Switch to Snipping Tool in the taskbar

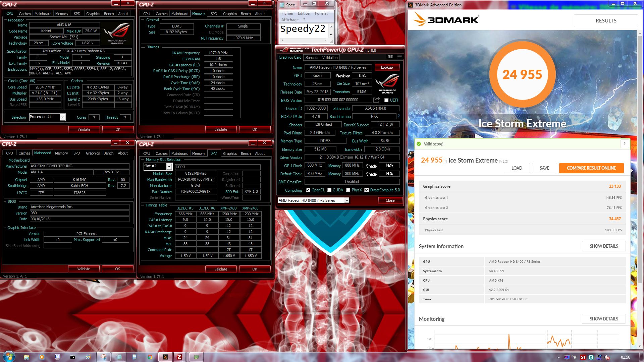(x=104, y=357)
